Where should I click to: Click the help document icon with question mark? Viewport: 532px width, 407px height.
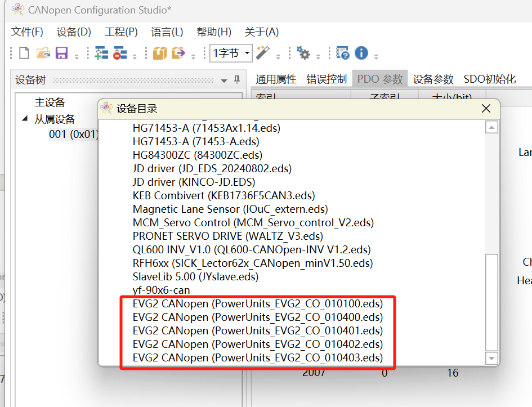click(343, 53)
